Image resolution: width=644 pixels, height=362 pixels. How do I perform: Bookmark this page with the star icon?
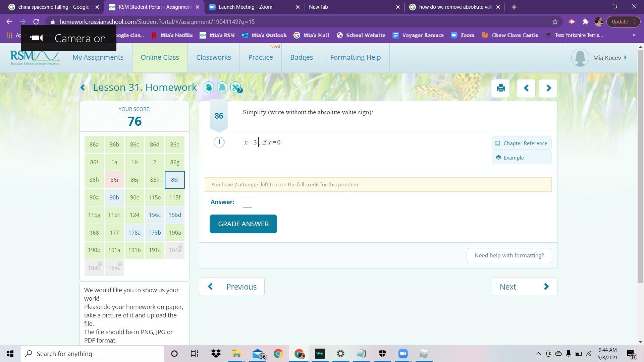click(x=555, y=22)
